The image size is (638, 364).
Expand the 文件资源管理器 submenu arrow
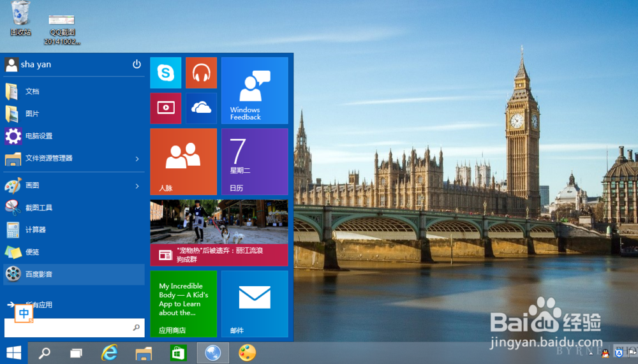coord(137,159)
